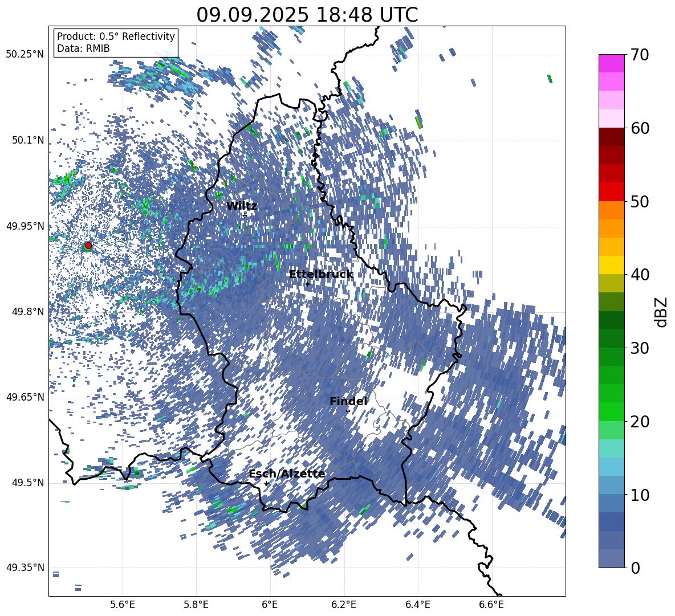
Task: Click the colorbar tick label 60
Action: tap(640, 128)
